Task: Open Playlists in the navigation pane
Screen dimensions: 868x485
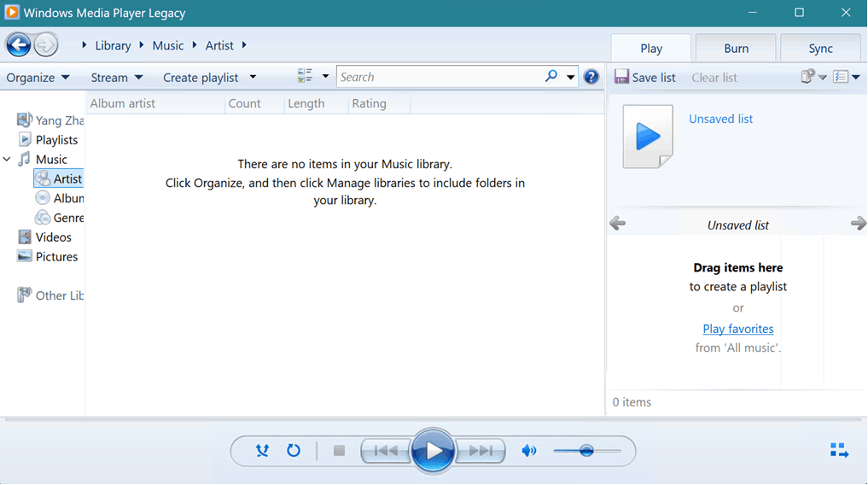Action: [48, 139]
